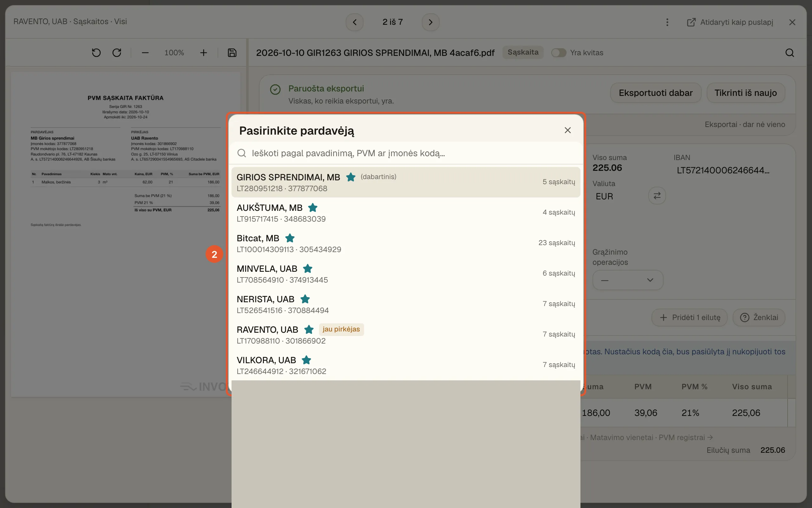Click Eksportuoti dabar button

point(655,93)
